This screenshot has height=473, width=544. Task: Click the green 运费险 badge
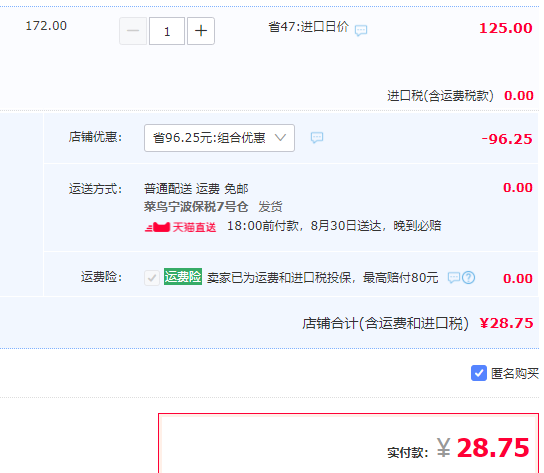[183, 277]
